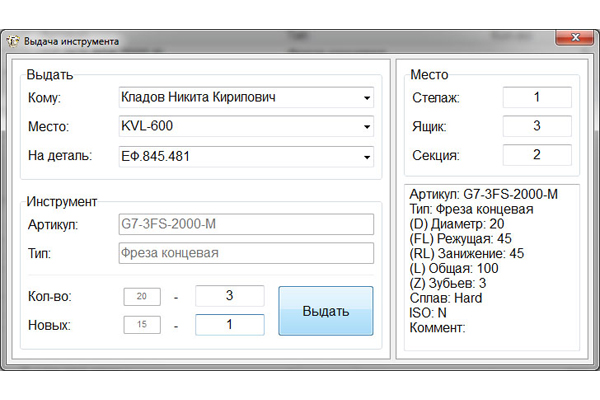Viewport: 600px width, 400px height.
Task: Click the Тип field Фреза концевая
Action: [246, 253]
